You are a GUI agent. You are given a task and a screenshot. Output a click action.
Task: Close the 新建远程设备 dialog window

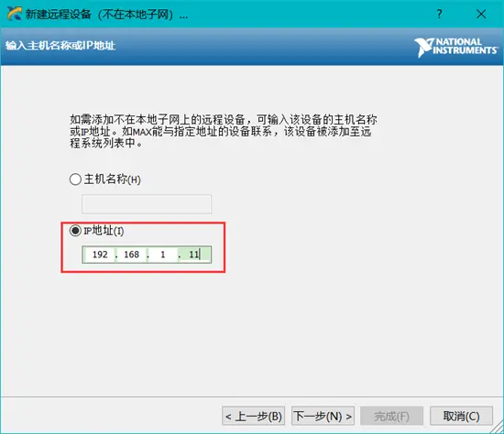[481, 14]
